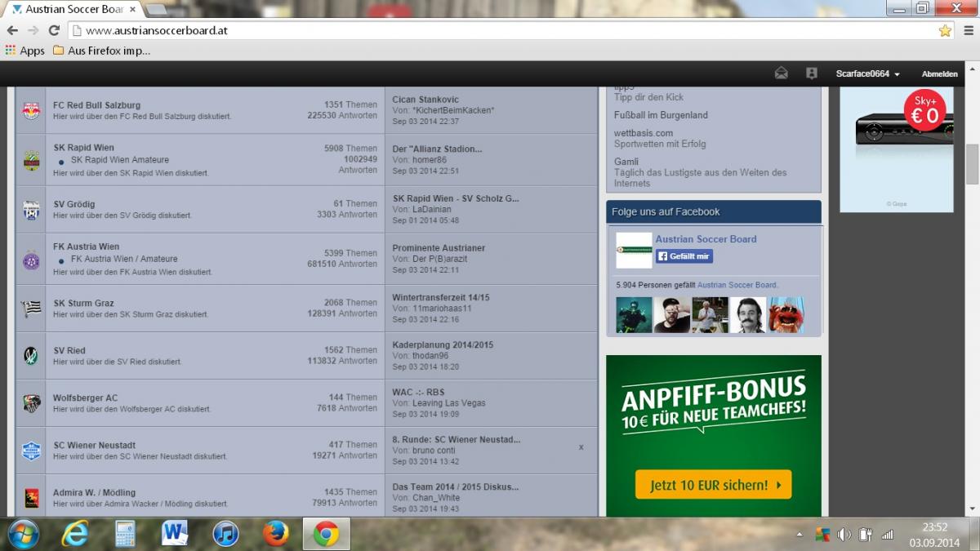Image resolution: width=980 pixels, height=551 pixels.
Task: Click the FC Red Bull Salzburg club logo
Action: [x=31, y=111]
